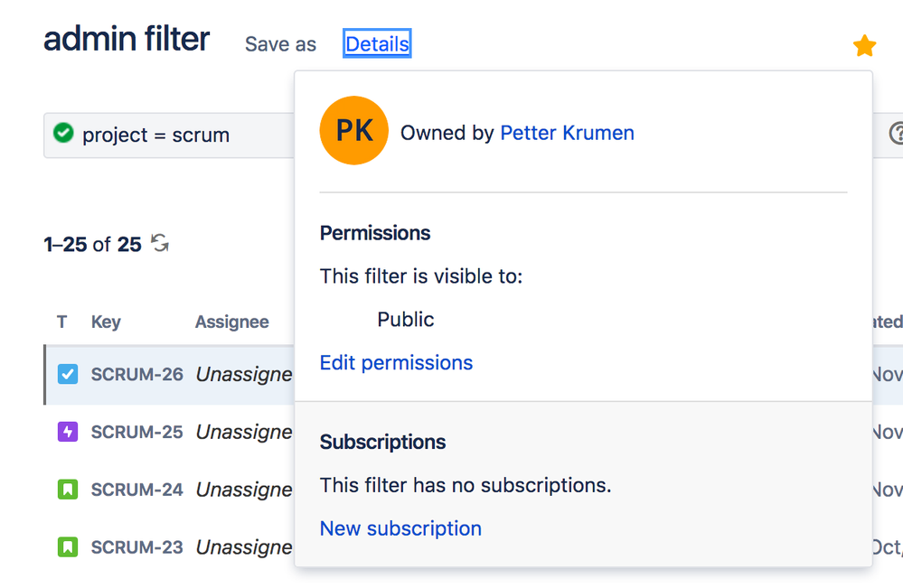Open issue SCRUM-26
The image size is (903, 588).
point(136,374)
